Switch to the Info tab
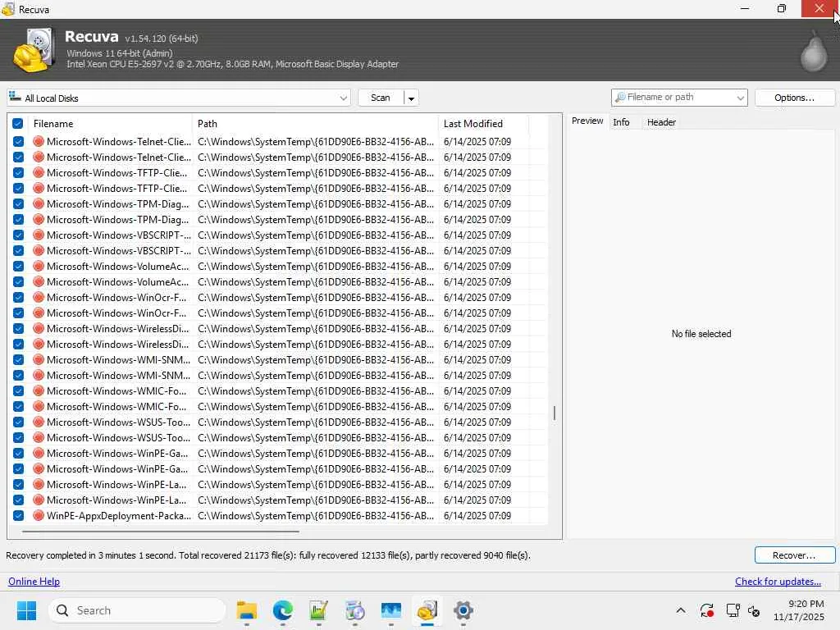Screen dimensions: 840x630 click(x=621, y=122)
